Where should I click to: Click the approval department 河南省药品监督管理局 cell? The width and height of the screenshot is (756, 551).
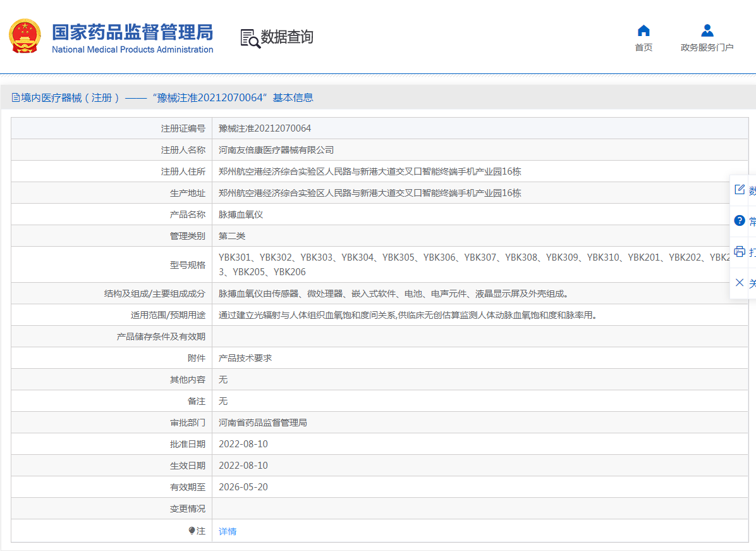tap(263, 423)
